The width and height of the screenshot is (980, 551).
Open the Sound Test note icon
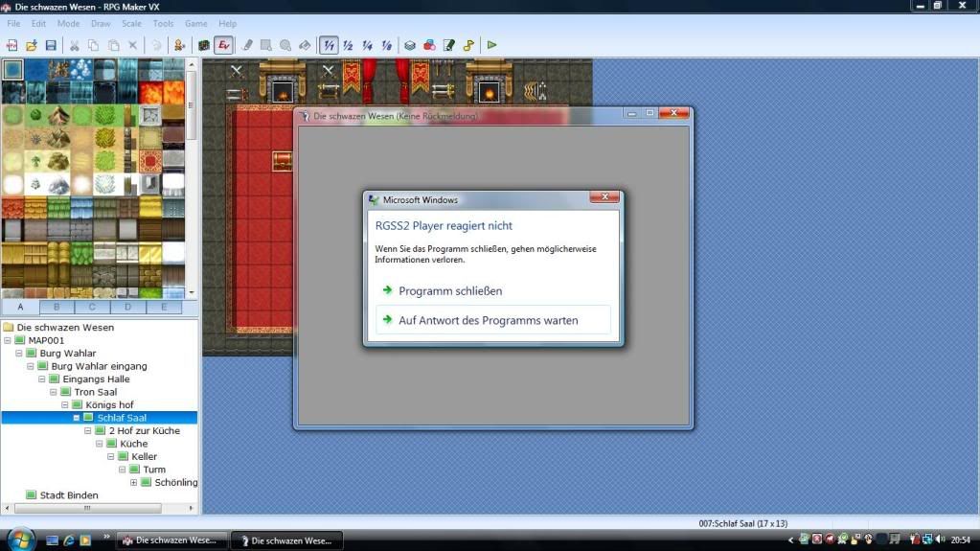pyautogui.click(x=468, y=45)
